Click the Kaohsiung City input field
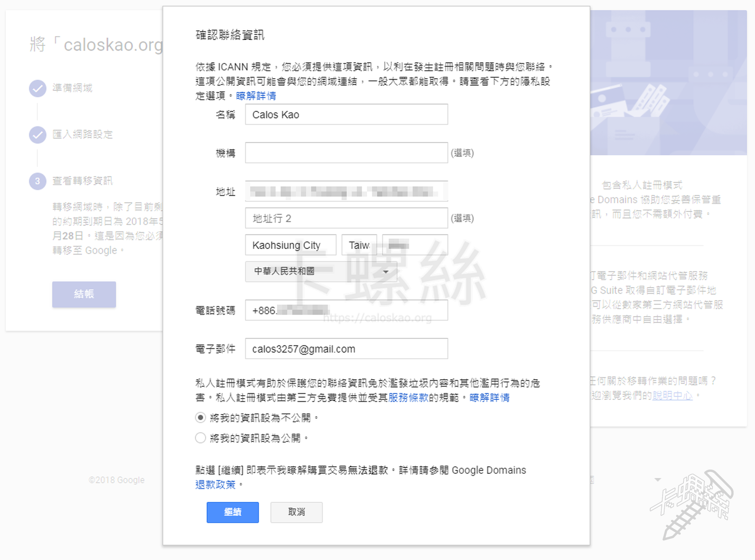Image resolution: width=755 pixels, height=560 pixels. tap(290, 245)
